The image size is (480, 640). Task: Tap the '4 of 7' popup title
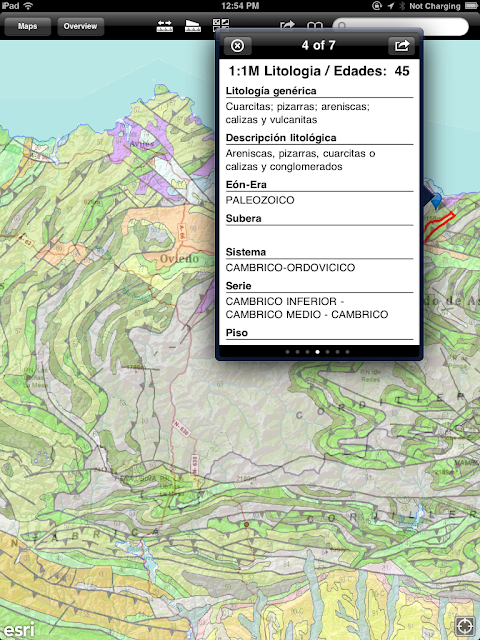pyautogui.click(x=319, y=45)
